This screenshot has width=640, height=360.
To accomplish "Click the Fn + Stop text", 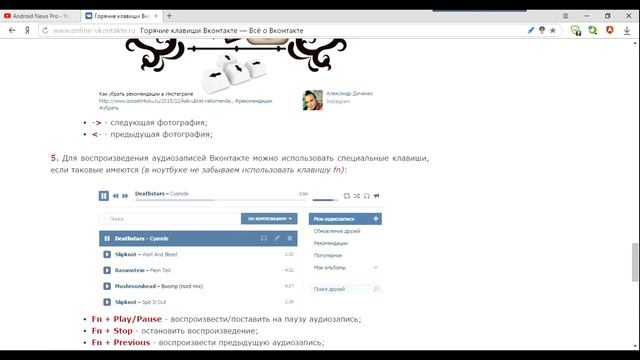I will click(112, 331).
